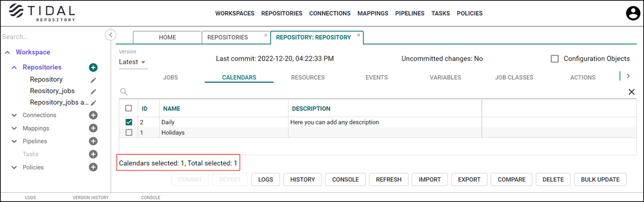Screen dimensions: 644x202
Task: Click the plus icon beside Connections
Action: pos(93,115)
